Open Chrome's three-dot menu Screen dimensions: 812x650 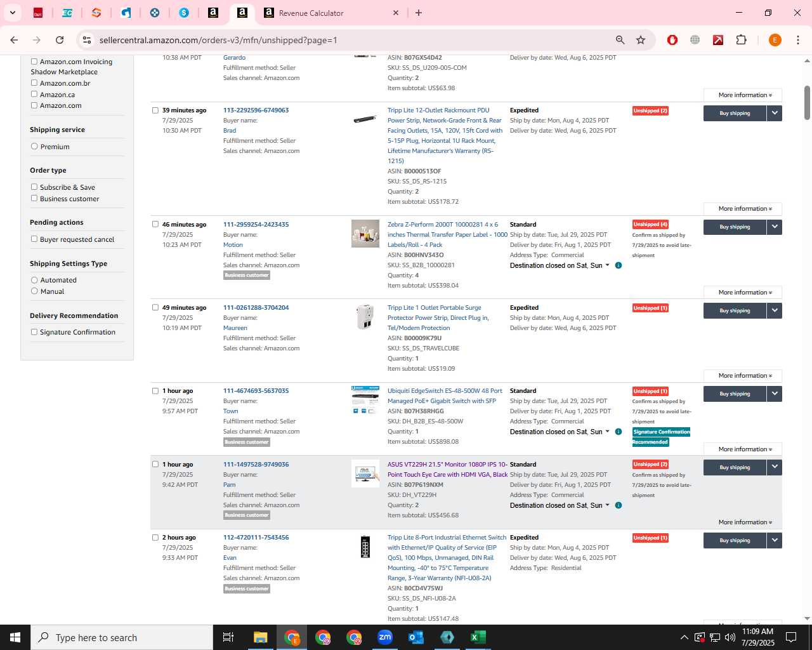point(797,40)
